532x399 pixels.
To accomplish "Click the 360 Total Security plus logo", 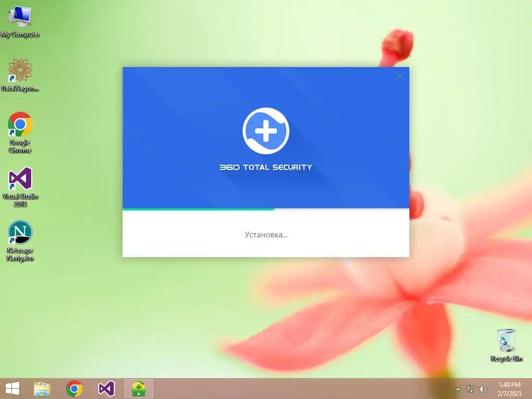I will (266, 130).
